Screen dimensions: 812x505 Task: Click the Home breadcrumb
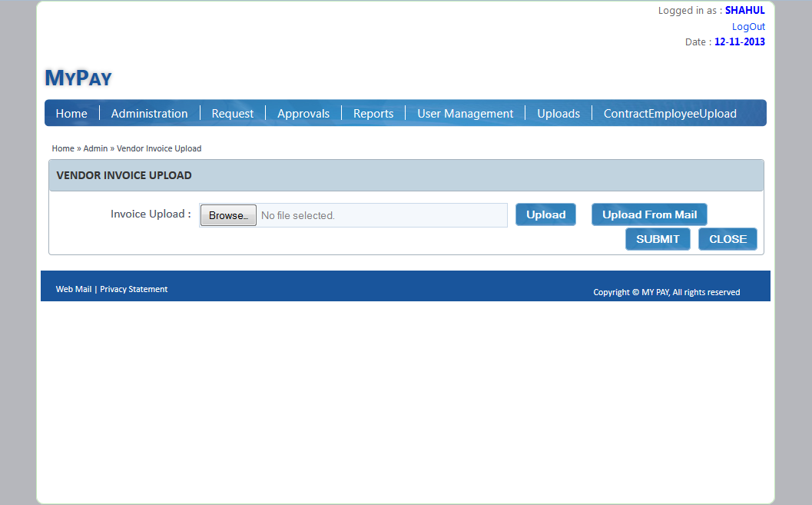(63, 148)
